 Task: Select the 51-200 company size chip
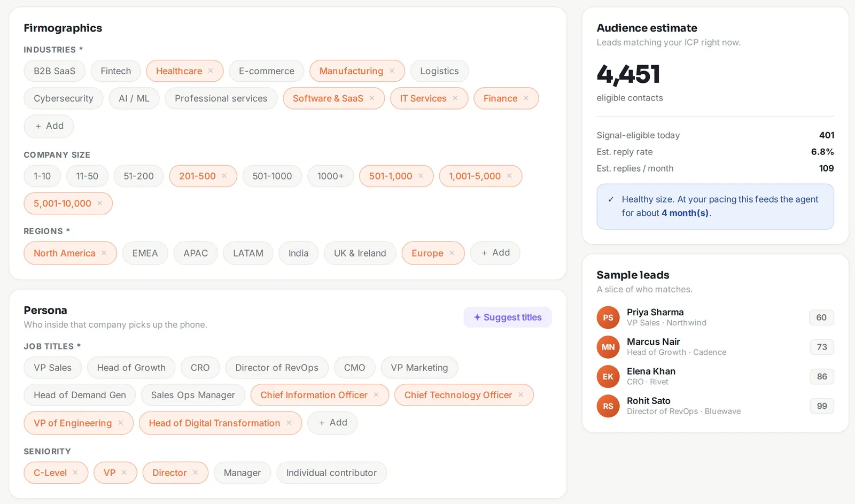click(138, 176)
